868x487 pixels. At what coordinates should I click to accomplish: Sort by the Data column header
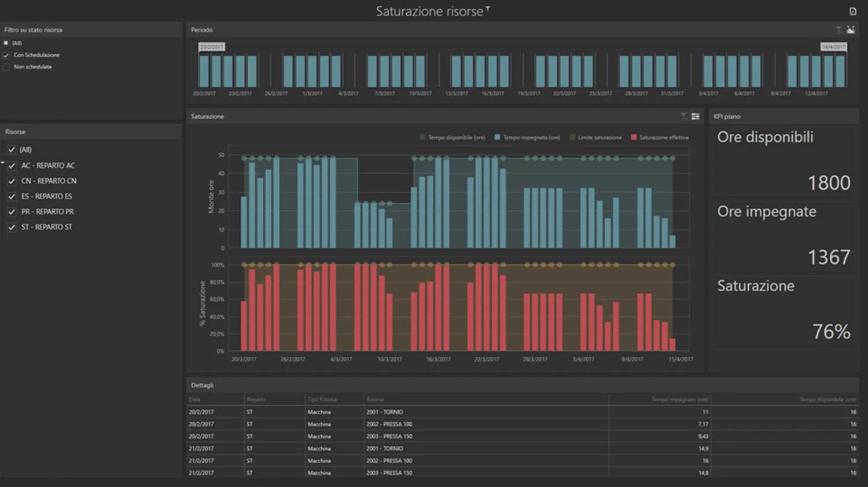[215, 400]
